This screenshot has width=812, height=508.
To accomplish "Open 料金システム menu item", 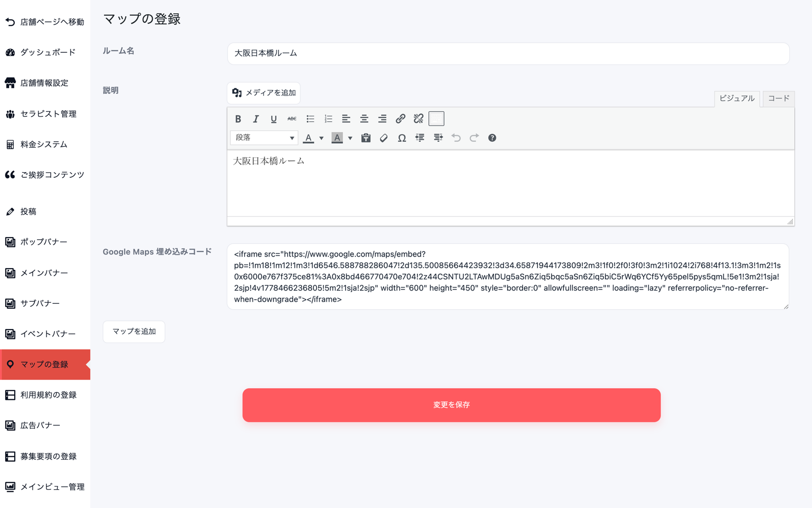I will [x=45, y=144].
